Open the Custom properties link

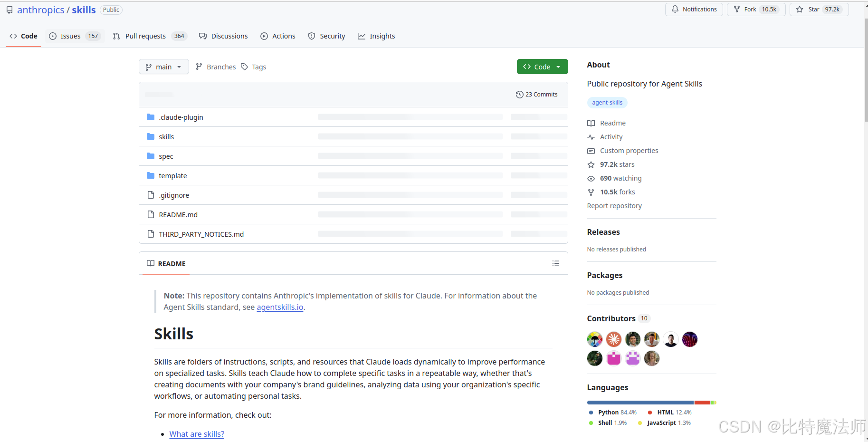coord(629,151)
